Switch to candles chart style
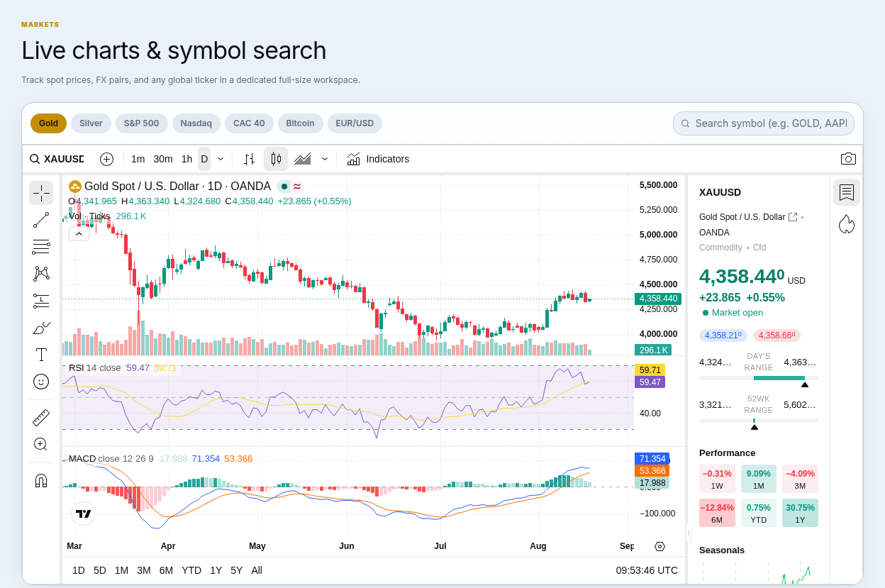The height and width of the screenshot is (588, 885). click(276, 159)
